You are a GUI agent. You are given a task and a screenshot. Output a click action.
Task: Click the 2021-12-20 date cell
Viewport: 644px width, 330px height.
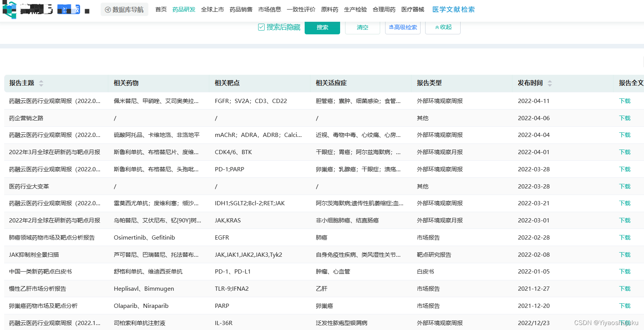pyautogui.click(x=534, y=306)
